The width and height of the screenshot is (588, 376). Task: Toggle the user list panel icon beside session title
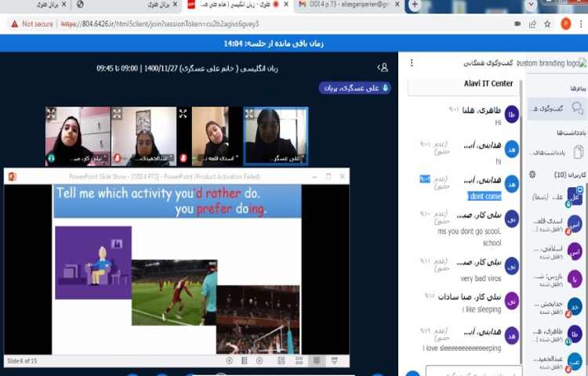coord(383,68)
